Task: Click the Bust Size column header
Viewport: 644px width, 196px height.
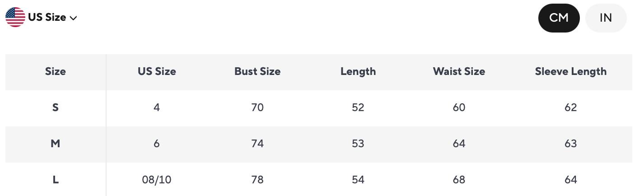Action: click(x=257, y=71)
